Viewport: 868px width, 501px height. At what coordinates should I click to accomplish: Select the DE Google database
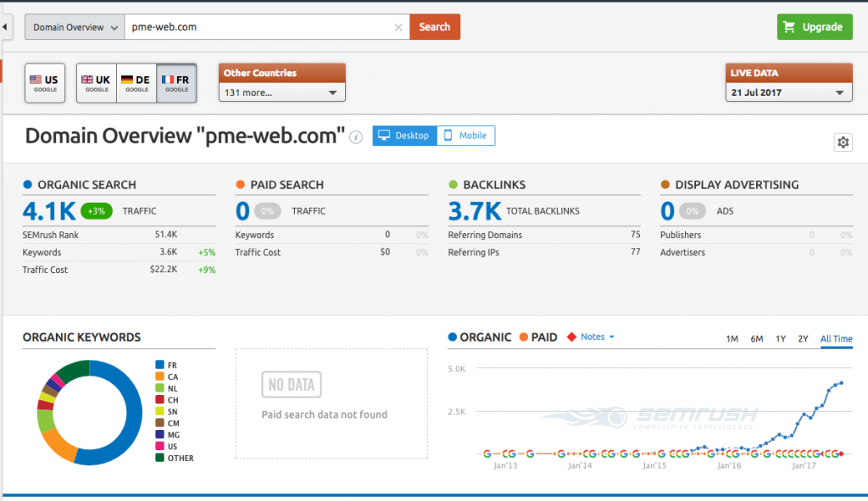pos(136,83)
